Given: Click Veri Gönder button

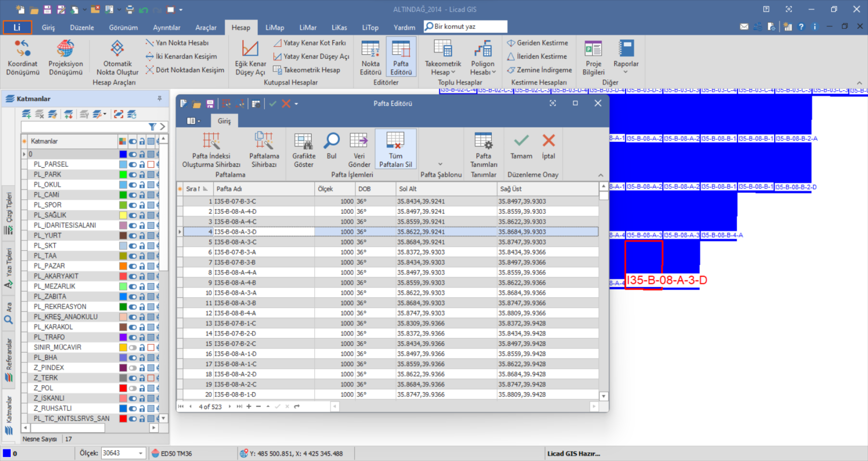Looking at the screenshot, I should (x=359, y=150).
